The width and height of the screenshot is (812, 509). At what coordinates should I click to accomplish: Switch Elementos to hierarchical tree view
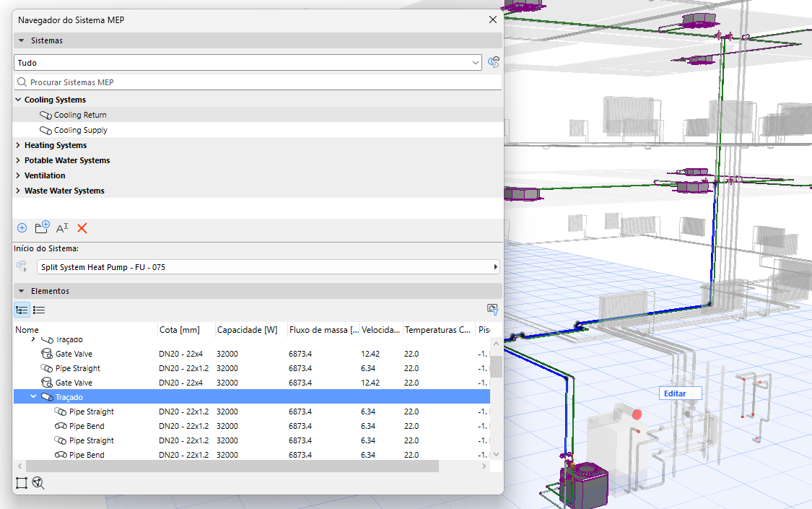(x=22, y=310)
